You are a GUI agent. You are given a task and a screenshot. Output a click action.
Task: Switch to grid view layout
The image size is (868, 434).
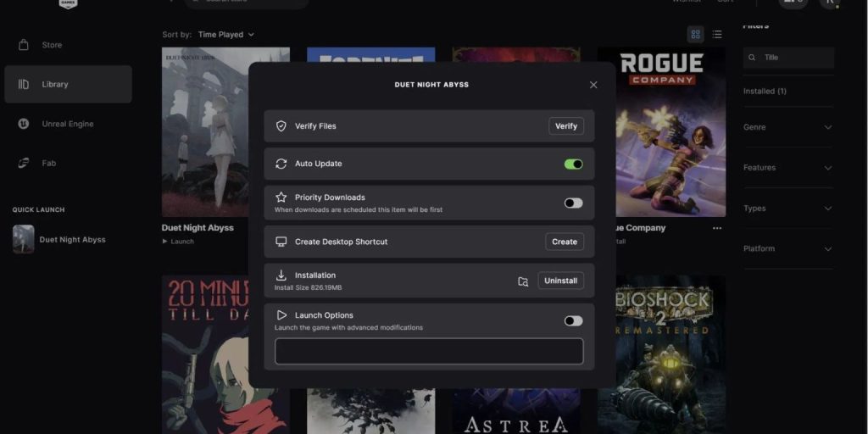click(695, 35)
